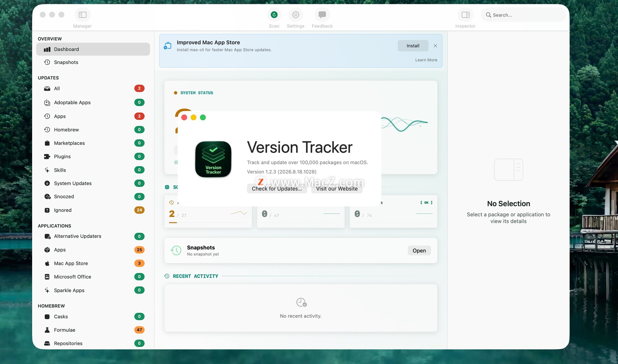Image resolution: width=618 pixels, height=364 pixels.
Task: Click the "Version 1.2.3 (2026.8.18.1028)" text
Action: (x=282, y=172)
